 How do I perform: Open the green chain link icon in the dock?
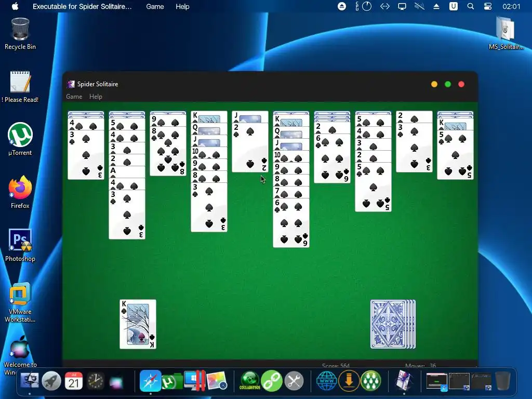coord(272,381)
